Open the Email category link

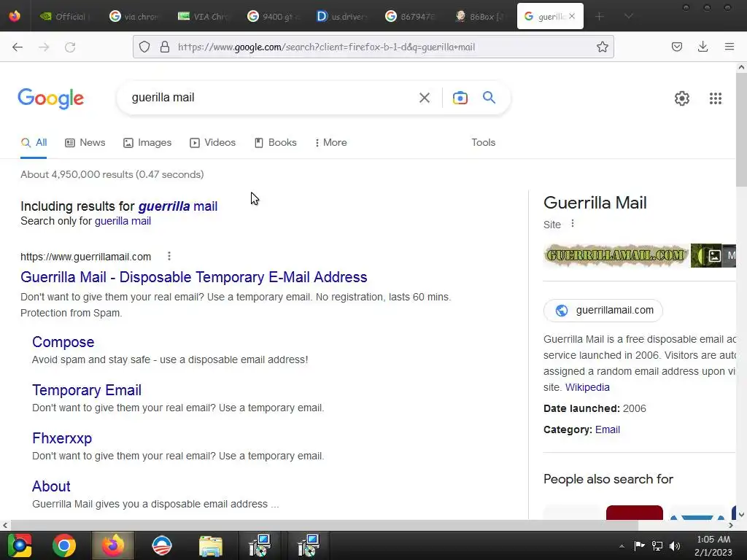click(x=608, y=429)
